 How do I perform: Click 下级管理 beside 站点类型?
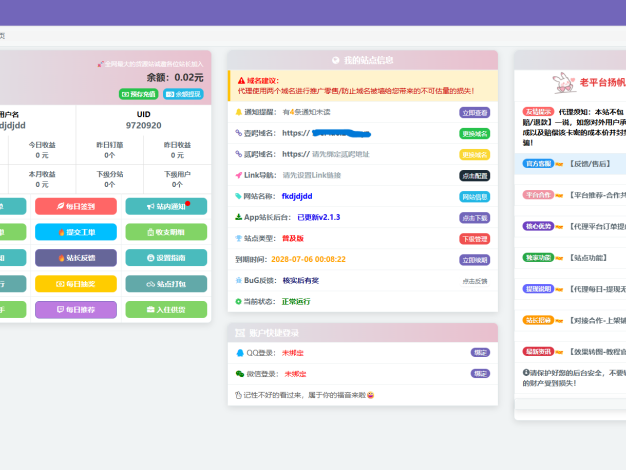[474, 238]
